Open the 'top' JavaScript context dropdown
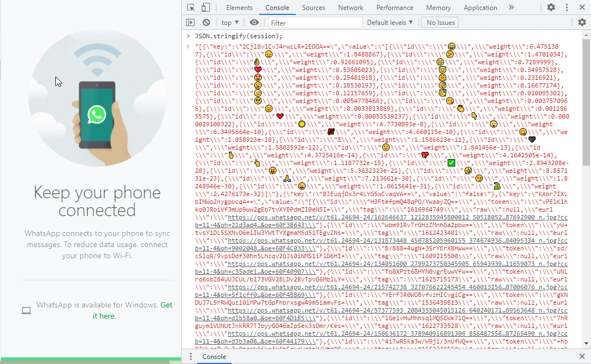 coord(229,23)
